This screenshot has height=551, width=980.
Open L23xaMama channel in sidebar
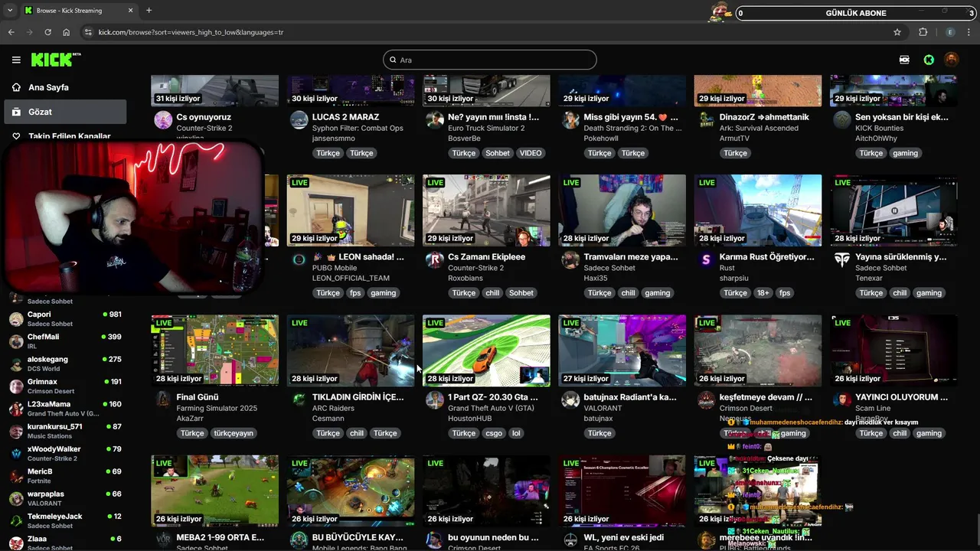tap(65, 409)
